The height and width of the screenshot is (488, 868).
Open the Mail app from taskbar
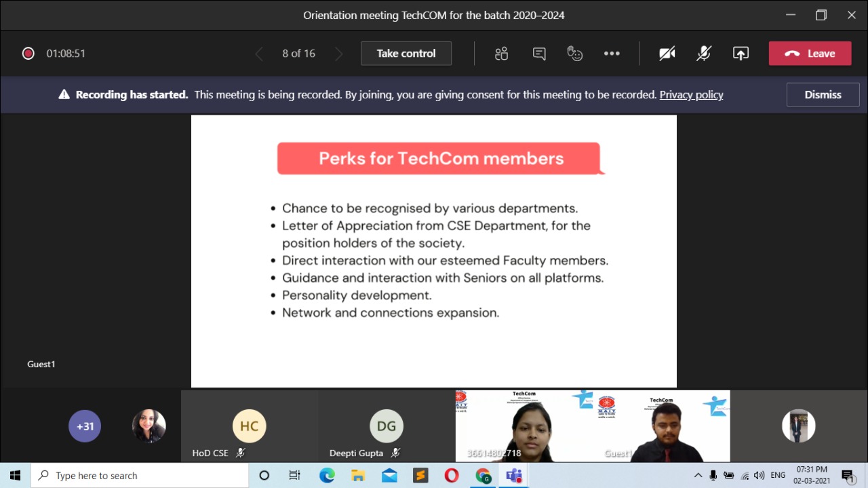[x=389, y=475]
